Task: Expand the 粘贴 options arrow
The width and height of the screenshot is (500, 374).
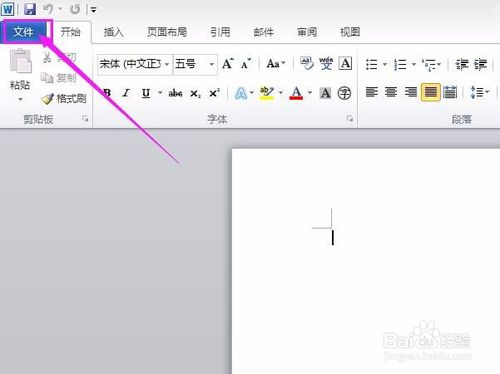Action: point(20,99)
